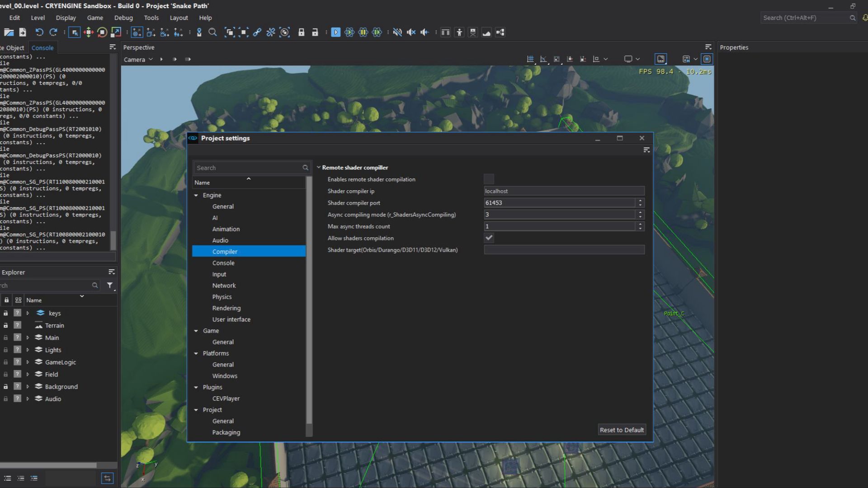
Task: Toggle the lock icon next to Terrain
Action: 6,325
